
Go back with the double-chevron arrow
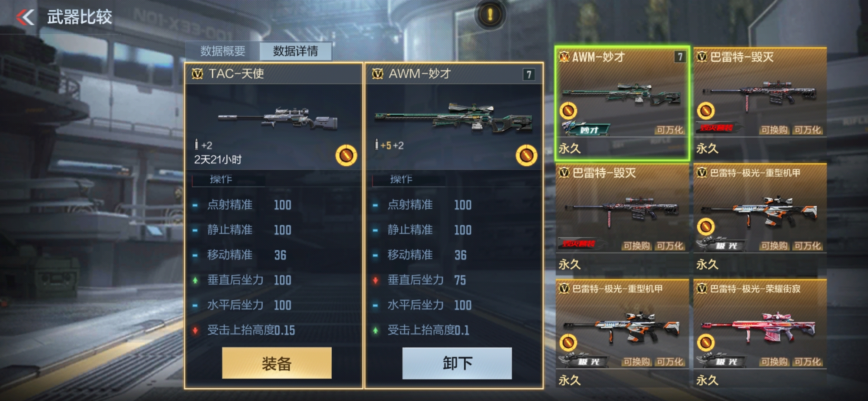pos(25,17)
